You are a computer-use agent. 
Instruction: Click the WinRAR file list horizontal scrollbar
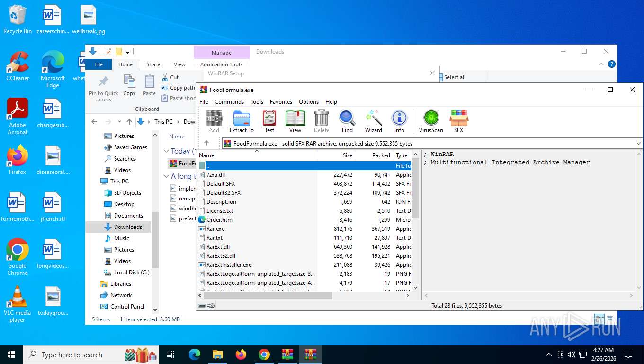click(268, 295)
